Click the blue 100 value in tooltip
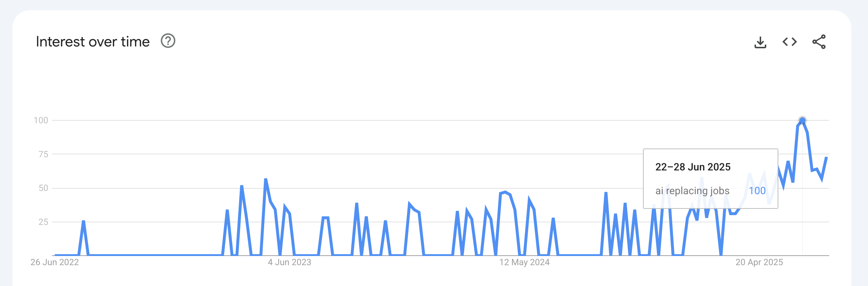 pyautogui.click(x=757, y=191)
